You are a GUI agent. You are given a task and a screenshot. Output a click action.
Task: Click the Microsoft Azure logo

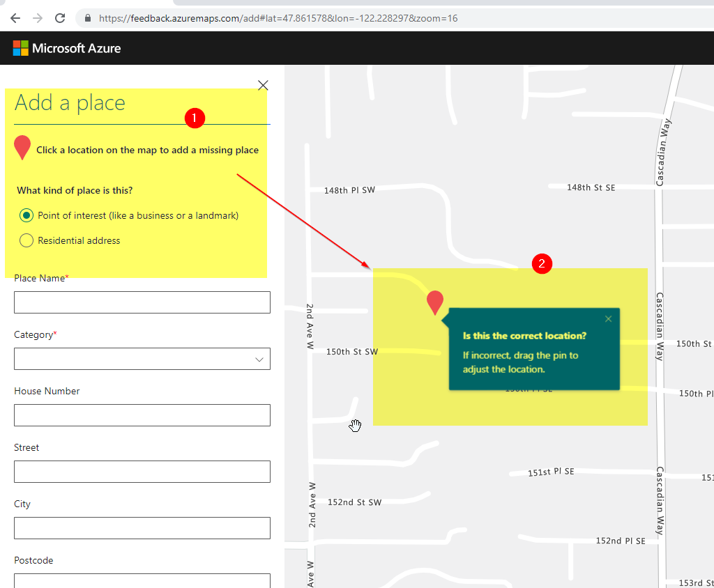coord(67,47)
